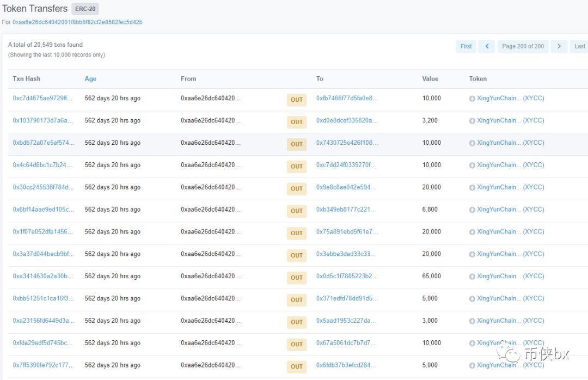
Task: Open recipient address 0x67a5061dc7b7d7...
Action: point(346,343)
